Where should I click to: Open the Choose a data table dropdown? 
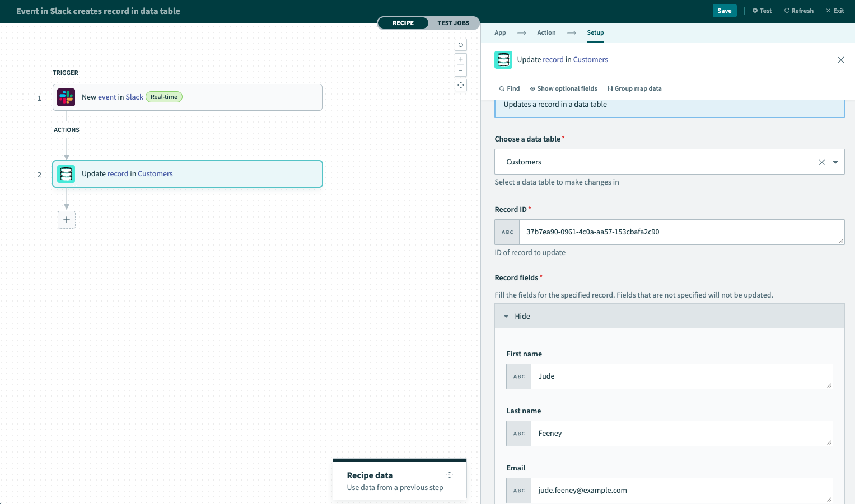835,162
